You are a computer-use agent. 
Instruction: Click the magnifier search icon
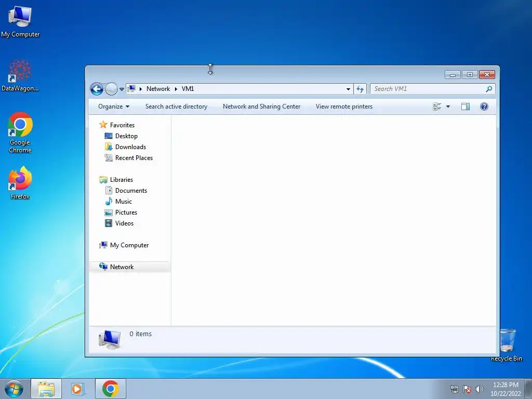point(489,89)
